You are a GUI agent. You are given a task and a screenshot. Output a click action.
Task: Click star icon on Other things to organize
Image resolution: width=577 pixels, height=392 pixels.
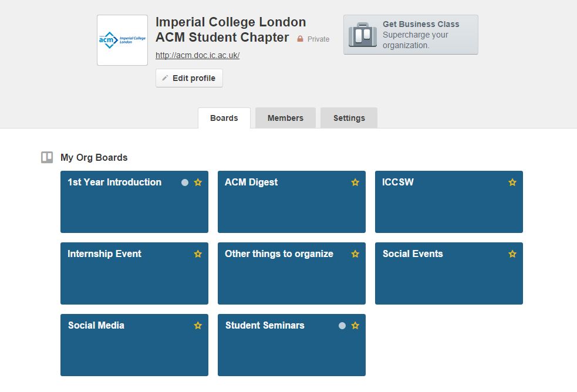pyautogui.click(x=355, y=254)
